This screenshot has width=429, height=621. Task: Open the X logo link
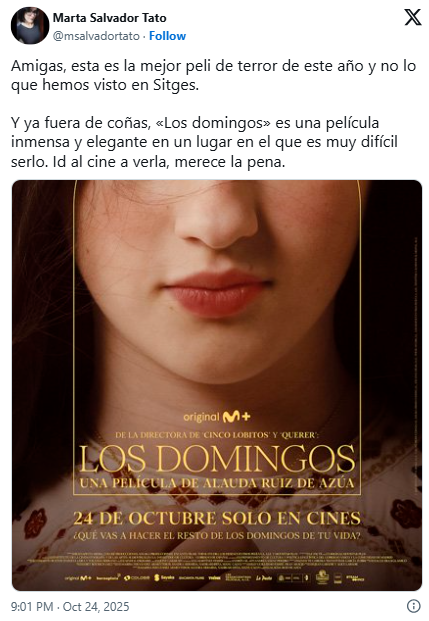[x=412, y=17]
